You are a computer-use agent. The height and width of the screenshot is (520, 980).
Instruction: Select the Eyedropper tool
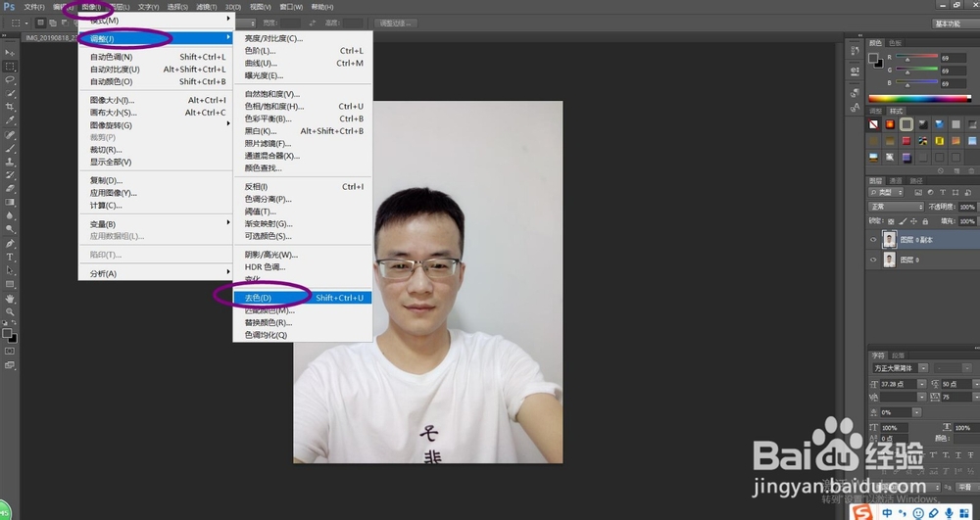(10, 121)
